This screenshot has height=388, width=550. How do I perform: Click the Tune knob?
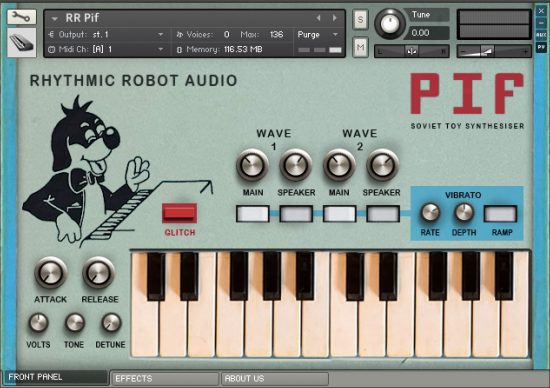click(x=389, y=24)
